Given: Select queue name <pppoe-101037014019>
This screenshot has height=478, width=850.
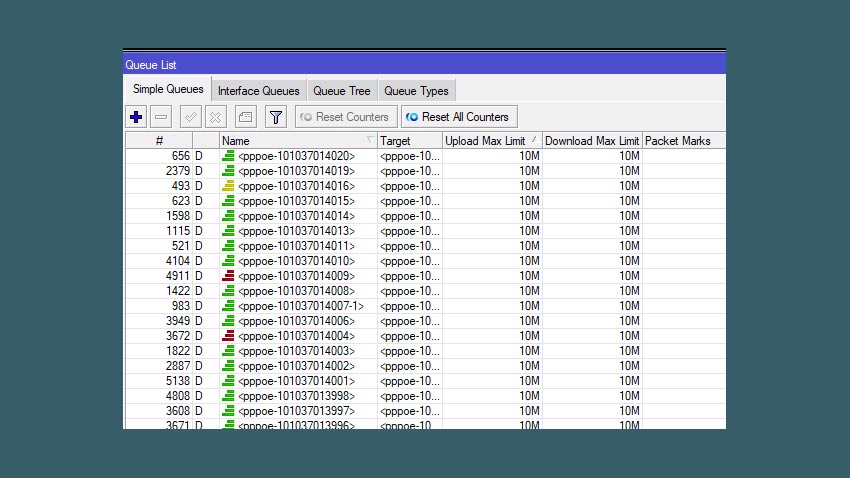Looking at the screenshot, I should [x=297, y=171].
